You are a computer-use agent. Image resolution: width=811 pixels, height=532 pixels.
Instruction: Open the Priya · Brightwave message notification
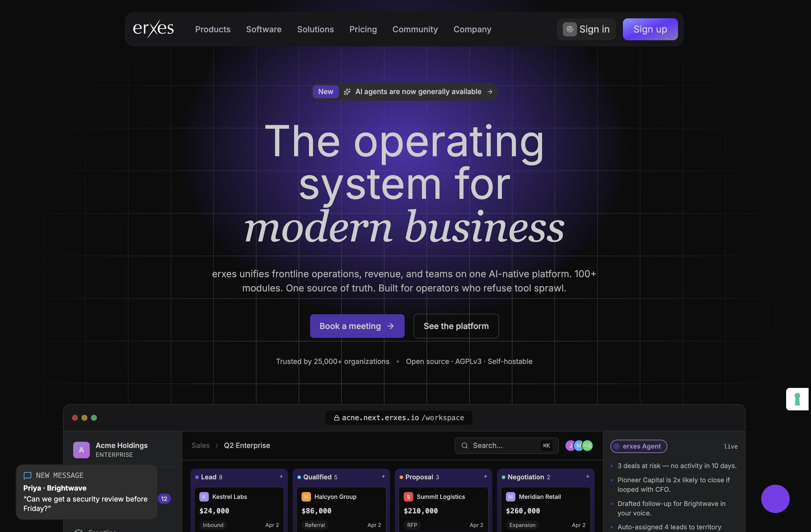87,492
